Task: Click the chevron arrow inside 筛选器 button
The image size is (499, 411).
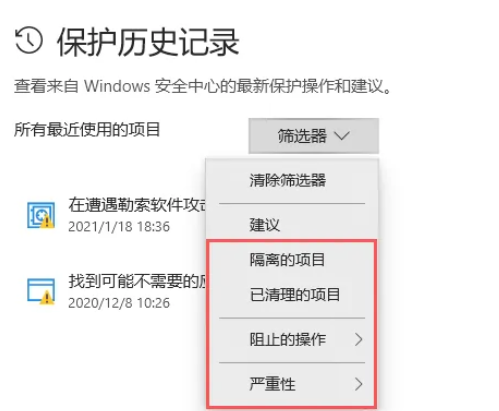Action: (342, 136)
